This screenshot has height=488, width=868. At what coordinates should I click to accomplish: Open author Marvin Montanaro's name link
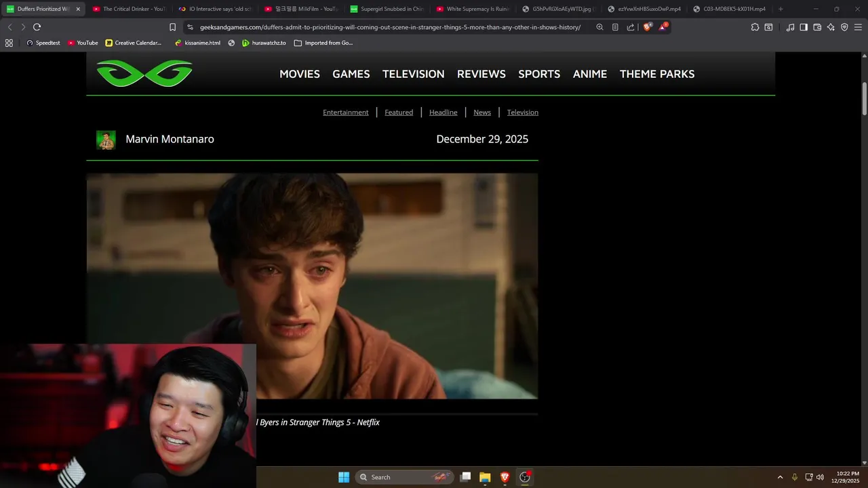(x=170, y=139)
